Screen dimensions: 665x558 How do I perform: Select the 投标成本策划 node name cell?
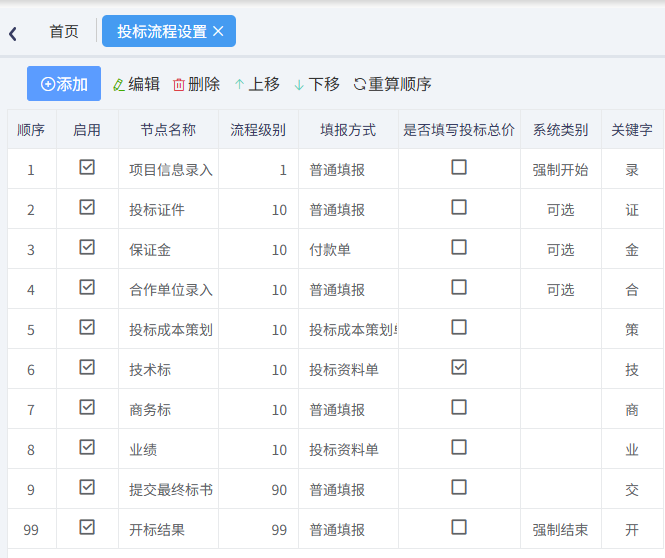point(168,329)
